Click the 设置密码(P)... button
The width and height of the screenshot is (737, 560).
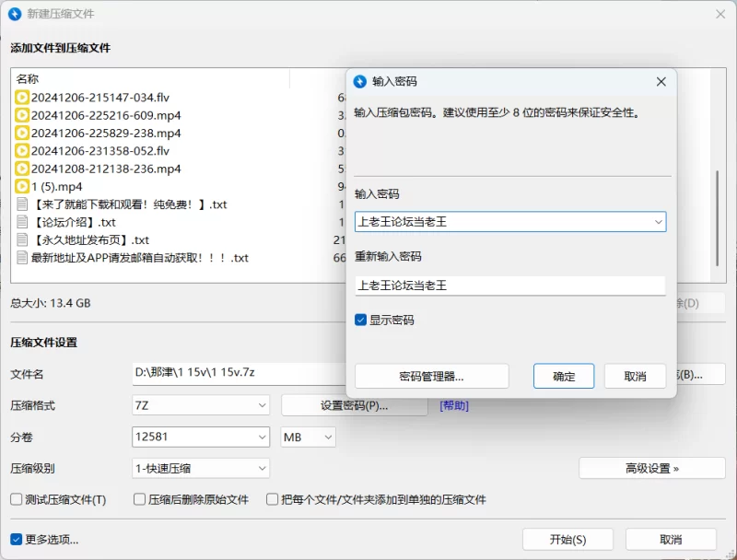coord(355,405)
